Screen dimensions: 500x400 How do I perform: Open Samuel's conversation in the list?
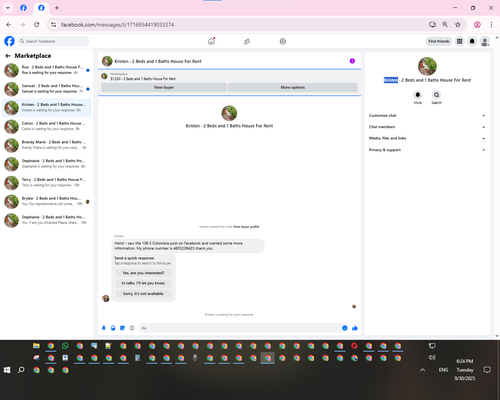(x=47, y=89)
